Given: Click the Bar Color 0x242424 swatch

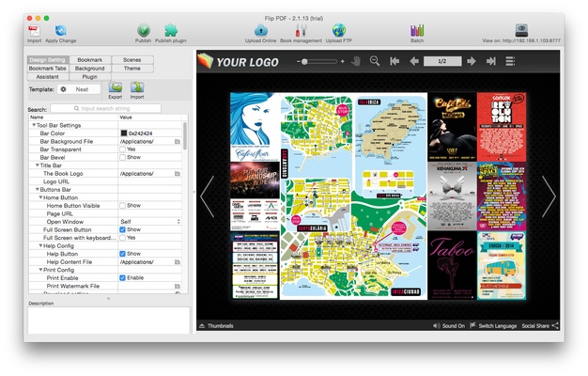Looking at the screenshot, I should [x=124, y=133].
